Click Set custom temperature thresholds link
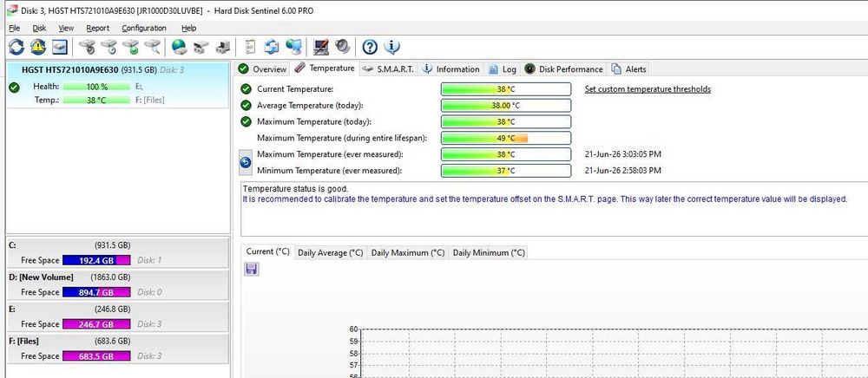This screenshot has height=378, width=868. click(648, 89)
